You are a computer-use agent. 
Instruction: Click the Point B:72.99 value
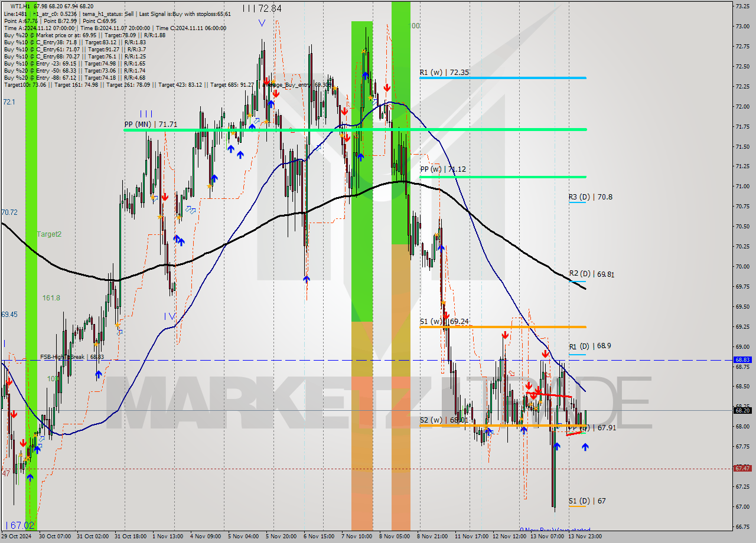pyautogui.click(x=61, y=21)
